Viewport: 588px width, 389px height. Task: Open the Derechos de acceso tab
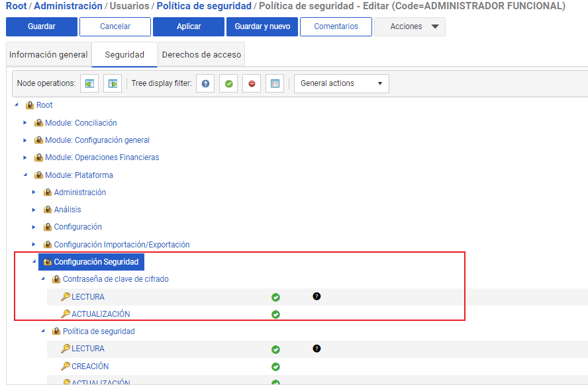(201, 55)
